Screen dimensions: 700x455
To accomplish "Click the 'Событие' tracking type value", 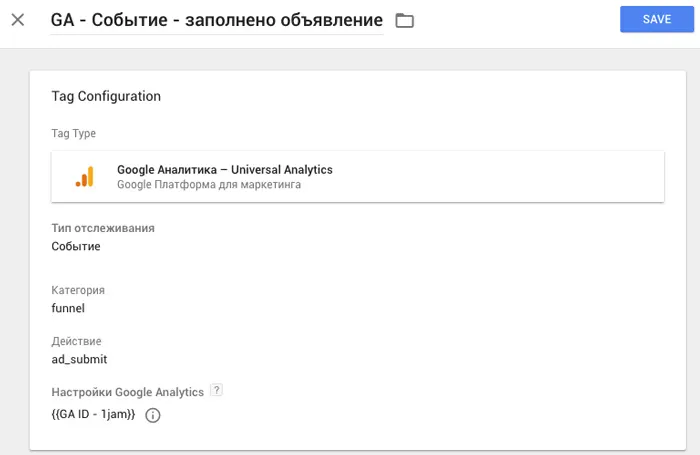I will point(76,246).
